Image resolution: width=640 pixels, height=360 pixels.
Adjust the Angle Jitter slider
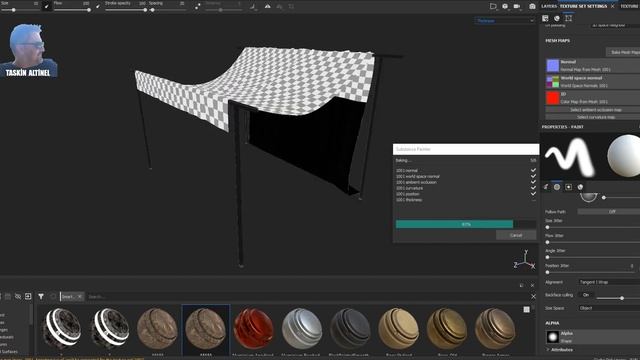pyautogui.click(x=592, y=257)
